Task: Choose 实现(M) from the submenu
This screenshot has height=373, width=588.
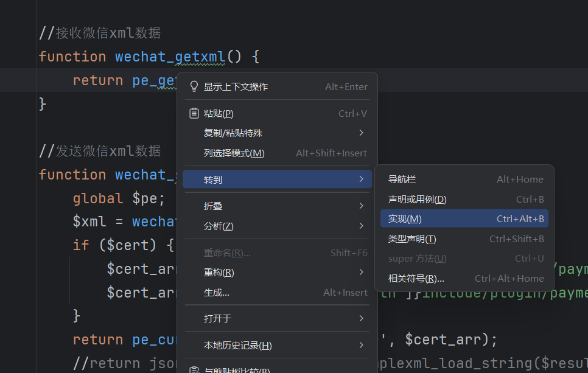Action: 405,218
